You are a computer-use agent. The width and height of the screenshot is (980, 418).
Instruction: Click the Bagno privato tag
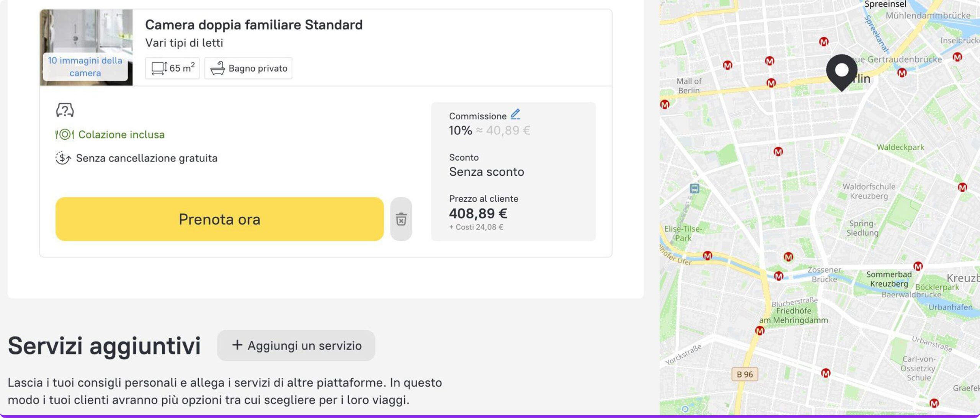248,69
